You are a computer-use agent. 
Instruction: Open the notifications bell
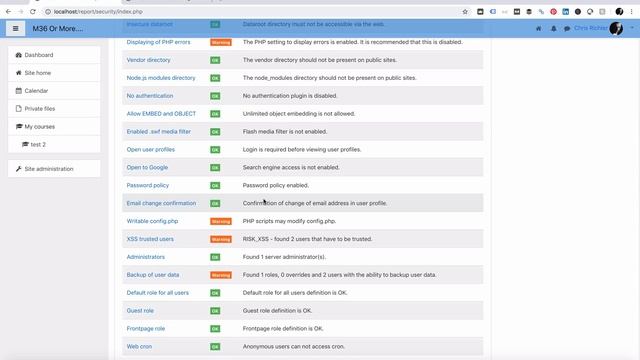pos(553,29)
